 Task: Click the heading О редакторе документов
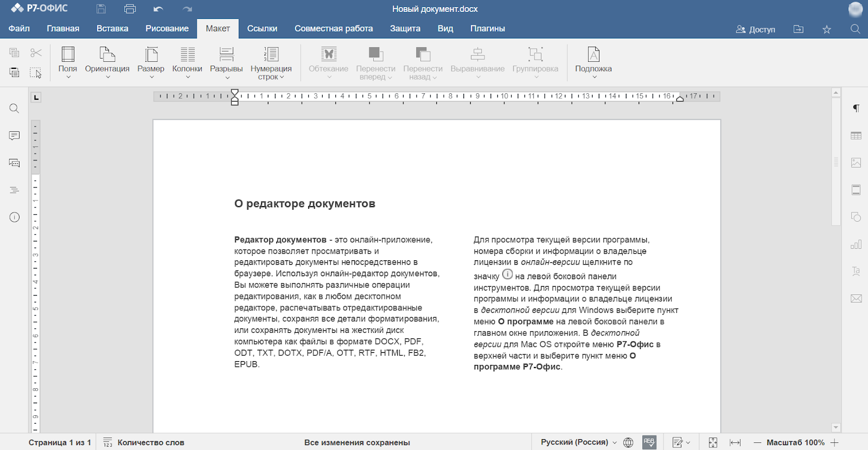(x=305, y=204)
